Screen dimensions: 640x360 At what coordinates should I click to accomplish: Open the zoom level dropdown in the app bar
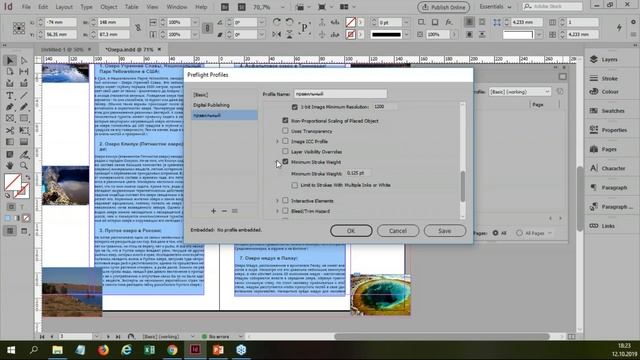click(282, 7)
